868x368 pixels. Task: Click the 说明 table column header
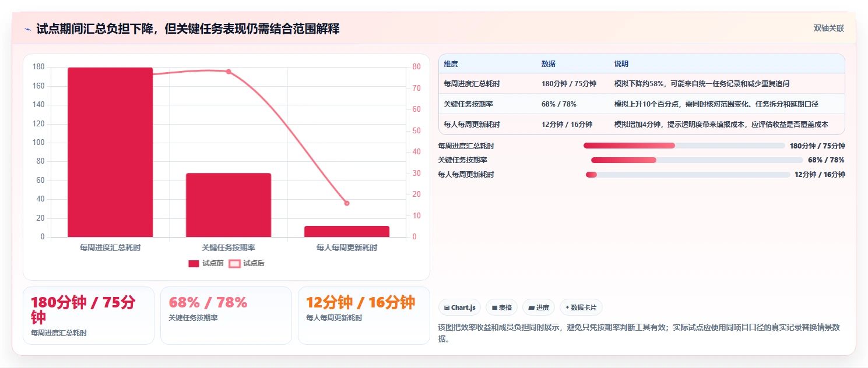(621, 64)
